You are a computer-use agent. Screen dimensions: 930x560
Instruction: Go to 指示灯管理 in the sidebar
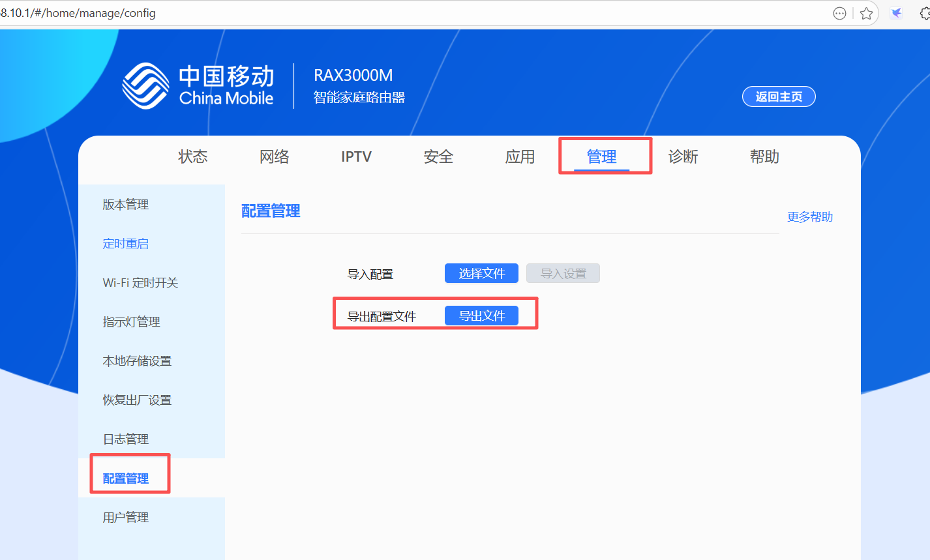[x=131, y=322]
